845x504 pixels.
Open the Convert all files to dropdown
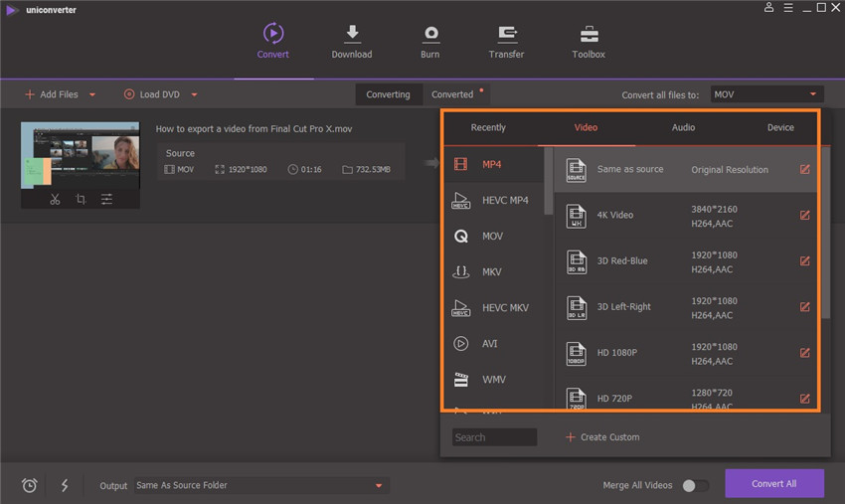click(766, 94)
